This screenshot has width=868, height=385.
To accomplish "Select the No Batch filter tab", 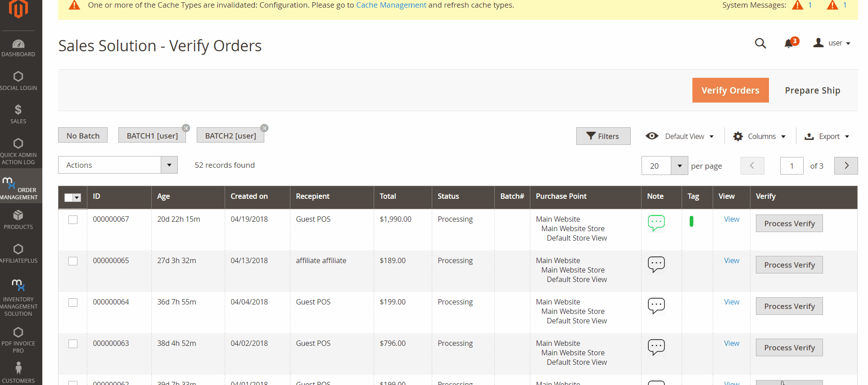I will point(83,135).
